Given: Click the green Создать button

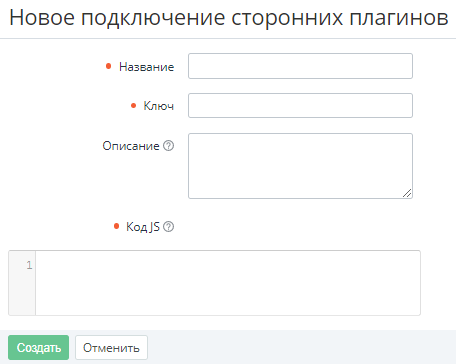Looking at the screenshot, I should pyautogui.click(x=39, y=348).
